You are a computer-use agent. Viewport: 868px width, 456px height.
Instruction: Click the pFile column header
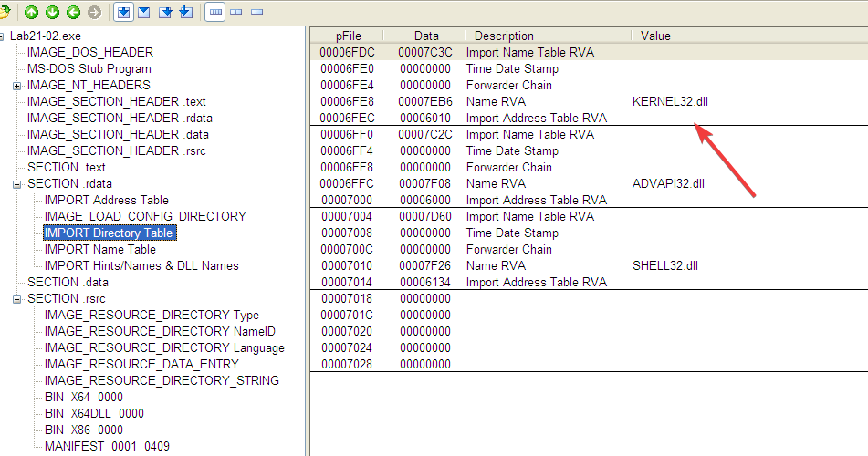(348, 36)
